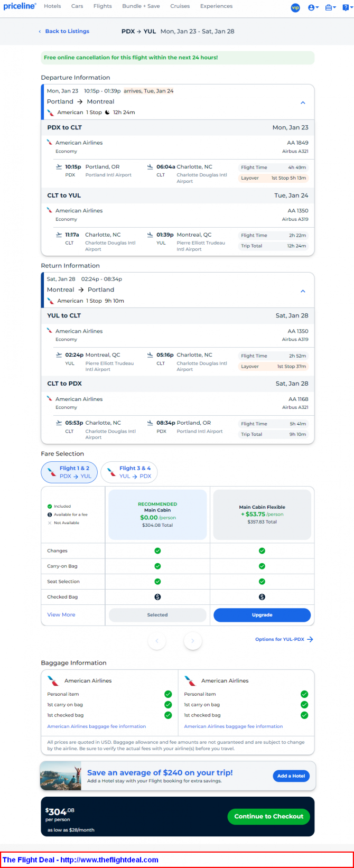Select the RECOMMENDED Main Cabin fare card
This screenshot has width=354, height=868.
click(157, 515)
